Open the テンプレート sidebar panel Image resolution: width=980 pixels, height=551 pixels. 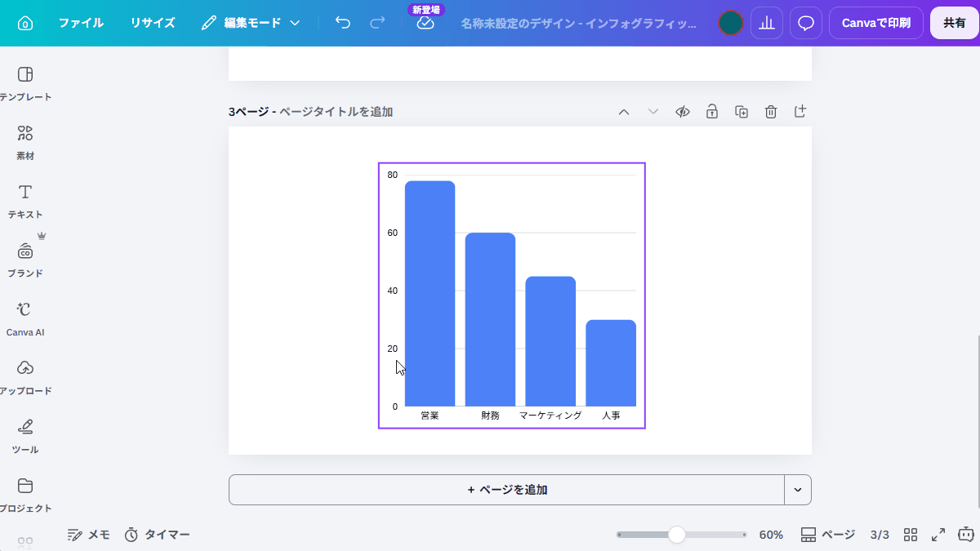(x=25, y=84)
